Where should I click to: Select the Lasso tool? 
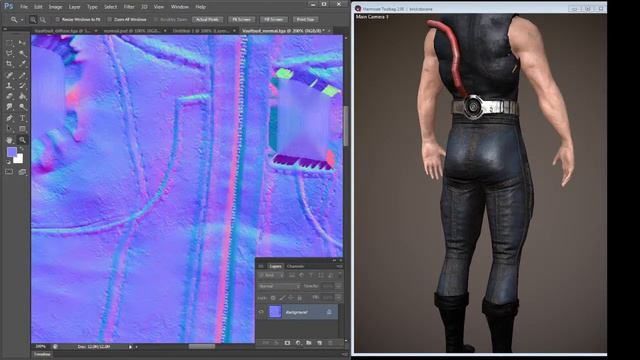[x=9, y=53]
